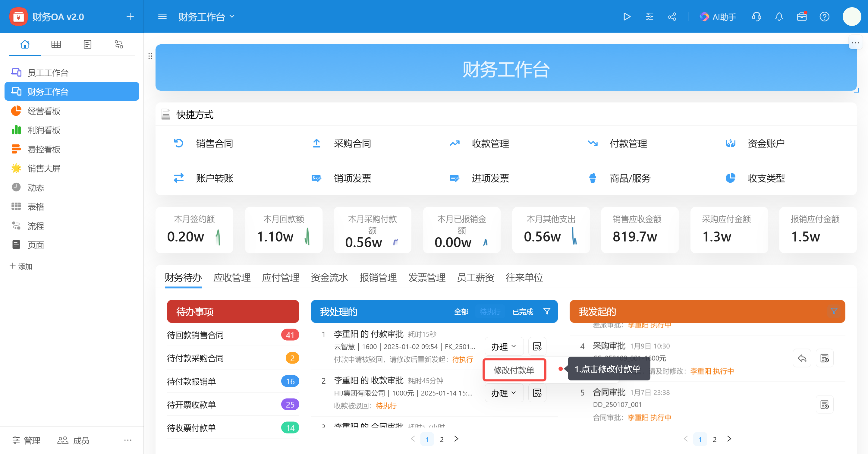868x454 pixels.
Task: Select the table grid icon tab in sidebar
Action: (x=56, y=44)
